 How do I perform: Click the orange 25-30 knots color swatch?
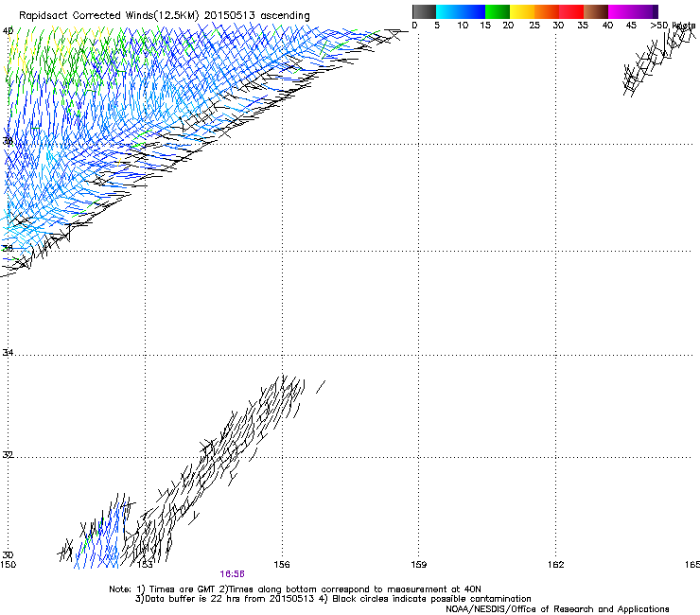(547, 11)
